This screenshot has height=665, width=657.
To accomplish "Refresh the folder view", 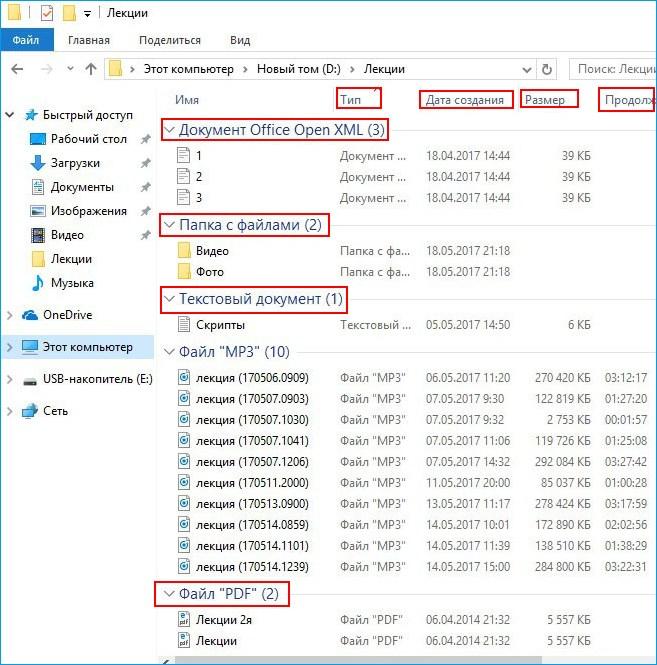I will (x=547, y=69).
